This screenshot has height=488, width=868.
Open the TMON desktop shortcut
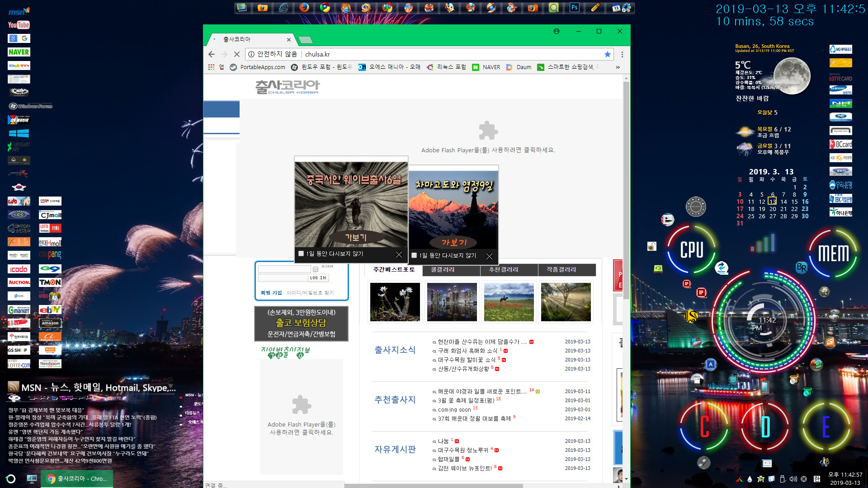tap(50, 282)
